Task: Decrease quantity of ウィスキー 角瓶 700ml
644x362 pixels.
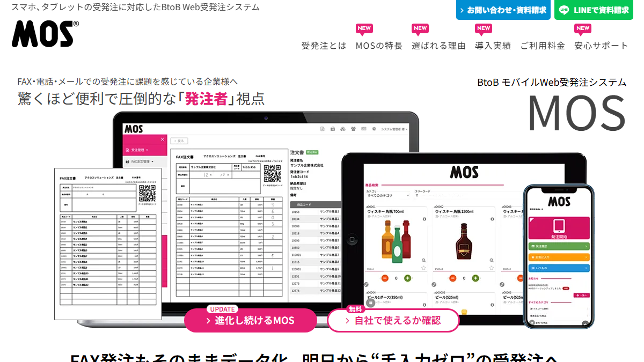Action: pyautogui.click(x=385, y=278)
